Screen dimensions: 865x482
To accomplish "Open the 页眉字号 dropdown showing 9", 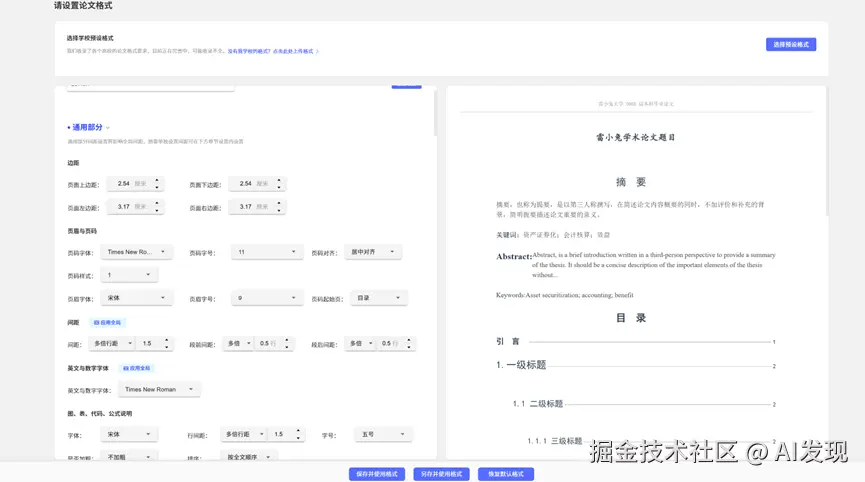I will [x=267, y=298].
